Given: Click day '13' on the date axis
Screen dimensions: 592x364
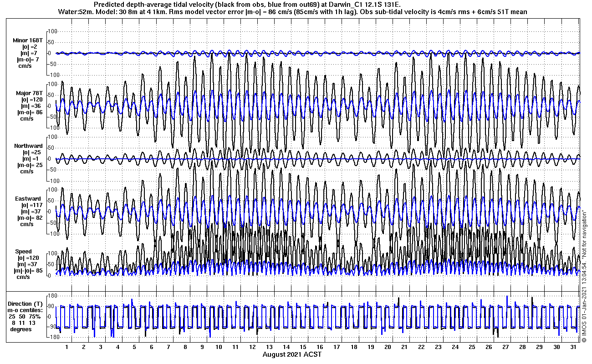Looking at the screenshot, I should click(x=269, y=347).
